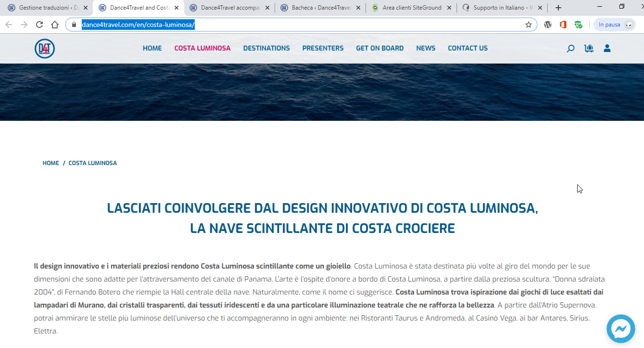Viewport: 644px width, 348px height.
Task: Close the 'Gestione traduzioni' tab
Action: 86,8
